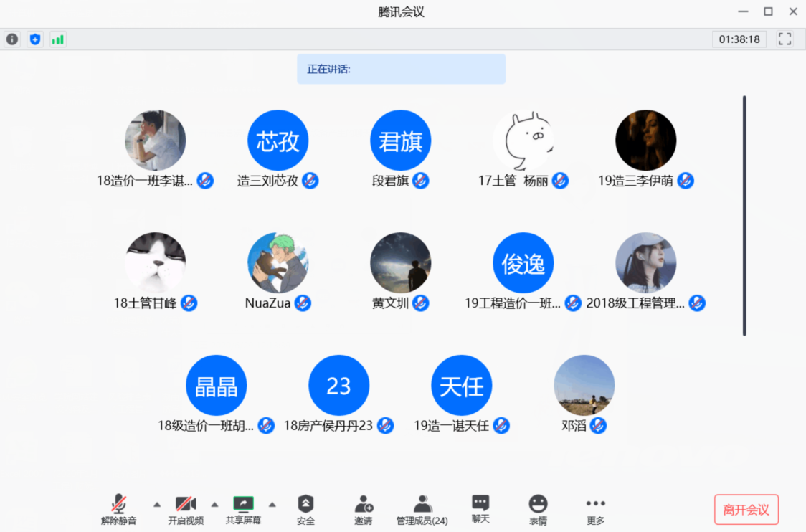Select 19造三李伊萌 avatar photo
The width and height of the screenshot is (806, 532).
point(645,141)
